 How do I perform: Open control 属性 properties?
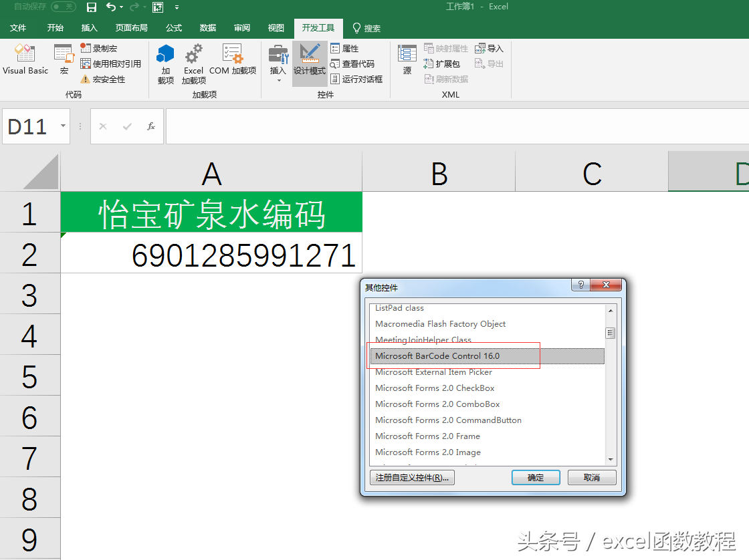pos(344,48)
